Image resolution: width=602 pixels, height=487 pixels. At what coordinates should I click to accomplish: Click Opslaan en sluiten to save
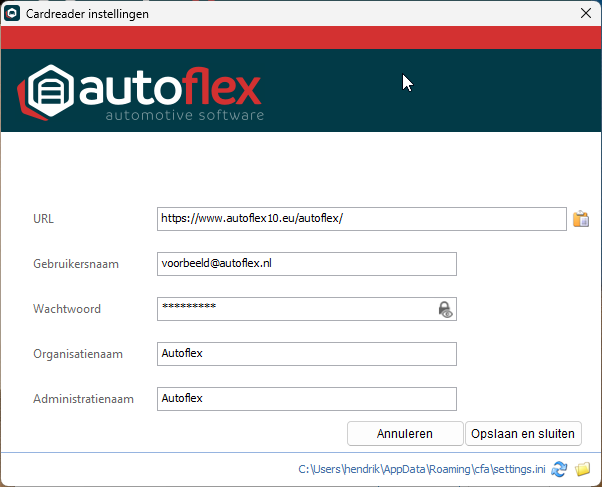coord(523,433)
